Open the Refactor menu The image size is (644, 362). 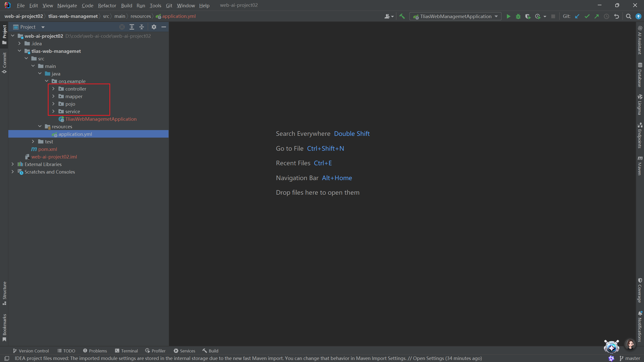107,6
